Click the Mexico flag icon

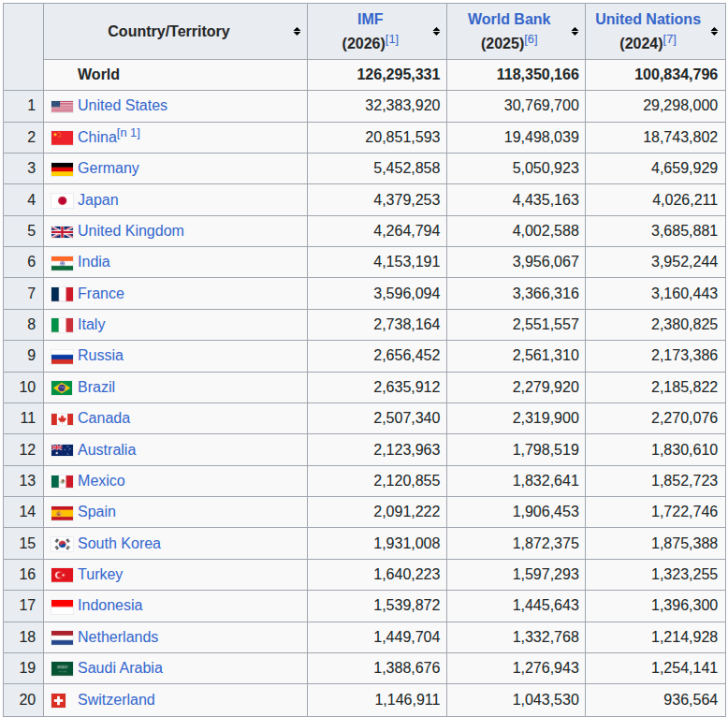[x=62, y=481]
